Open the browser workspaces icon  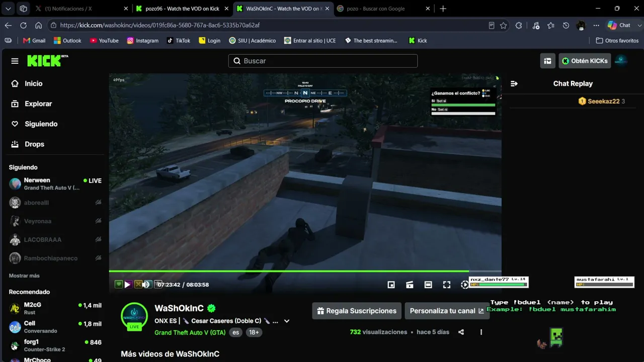(x=23, y=9)
